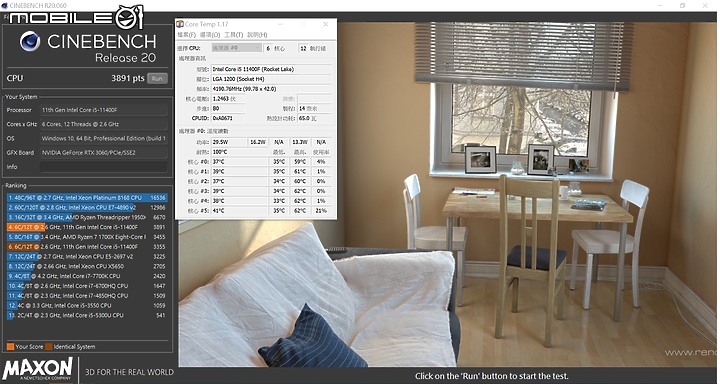This screenshot has height=384, width=720.
Task: Select ranking row 3 AMD Ryzen Threadripper 1950
Action: click(87, 217)
